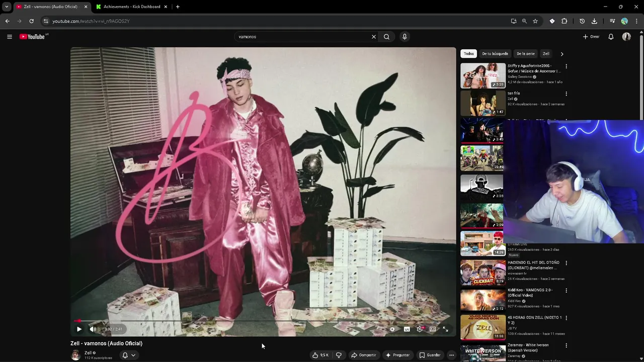Select the De tu búsqueda chip
This screenshot has width=644, height=362.
[495, 54]
